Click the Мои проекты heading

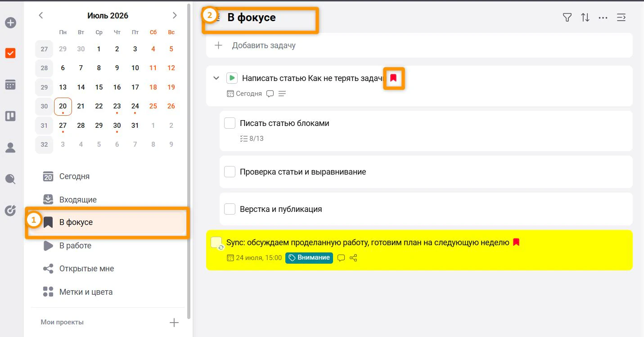click(x=62, y=322)
